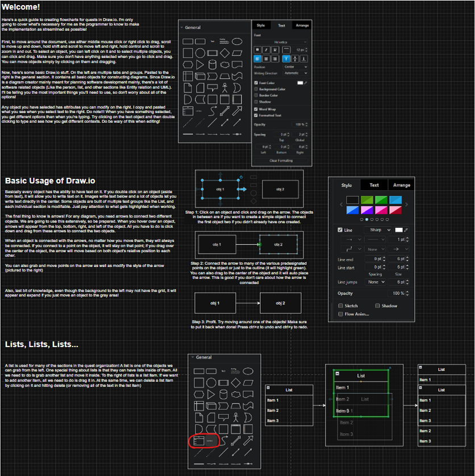The height and width of the screenshot is (476, 475).
Task: Choose the bidirectional block arrow in the General palette with the red-circled list
Action: [236, 441]
